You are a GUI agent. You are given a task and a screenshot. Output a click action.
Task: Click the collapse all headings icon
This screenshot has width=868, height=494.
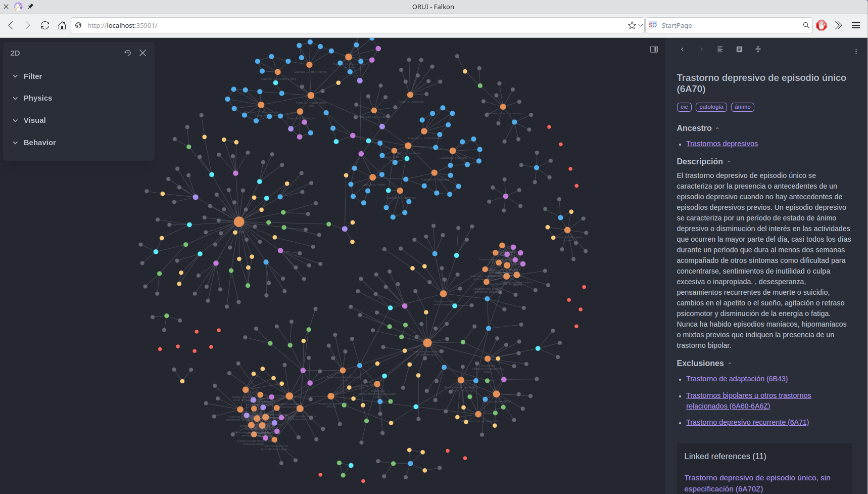click(758, 50)
